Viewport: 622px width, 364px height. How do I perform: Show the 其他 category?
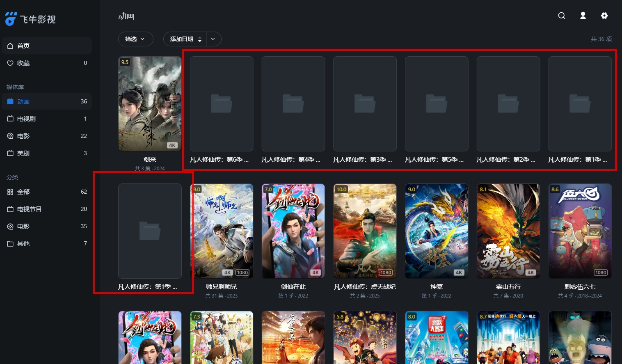47,243
